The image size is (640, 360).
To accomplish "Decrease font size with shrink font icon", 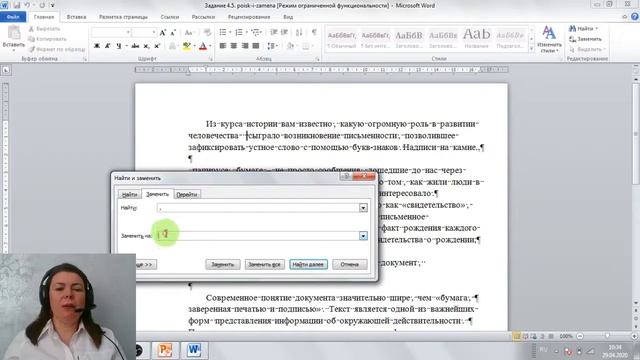I will tap(173, 32).
